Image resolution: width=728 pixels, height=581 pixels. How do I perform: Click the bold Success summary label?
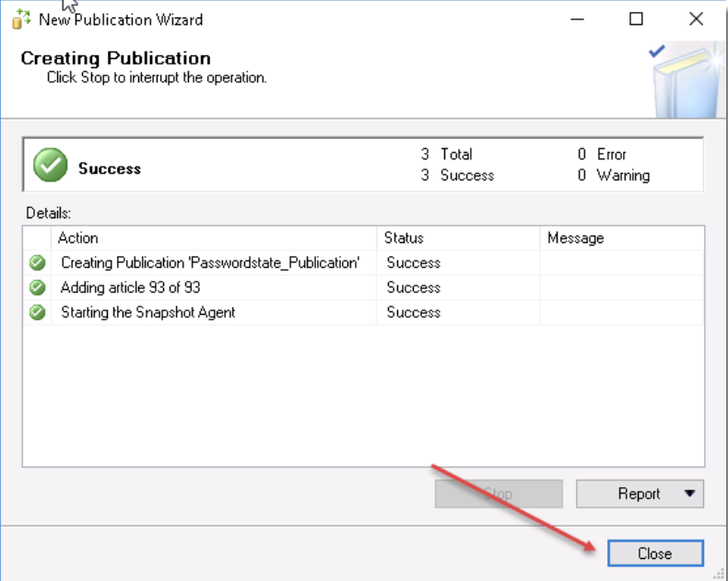coord(110,168)
